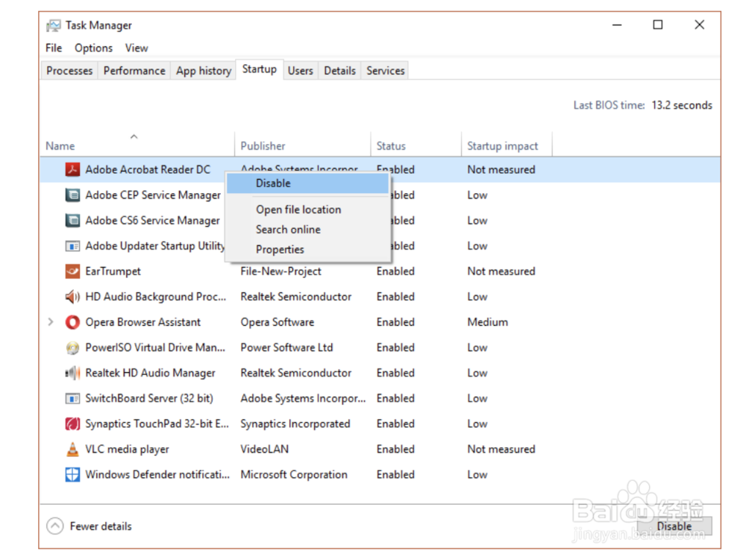This screenshot has height=560, width=746.
Task: Click the VLC media player cone icon
Action: 72,449
